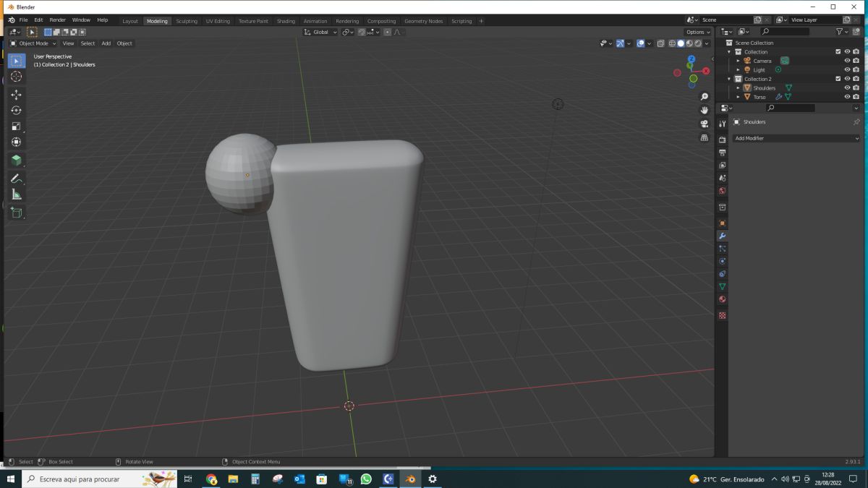Activate the Transform tool

click(x=17, y=142)
